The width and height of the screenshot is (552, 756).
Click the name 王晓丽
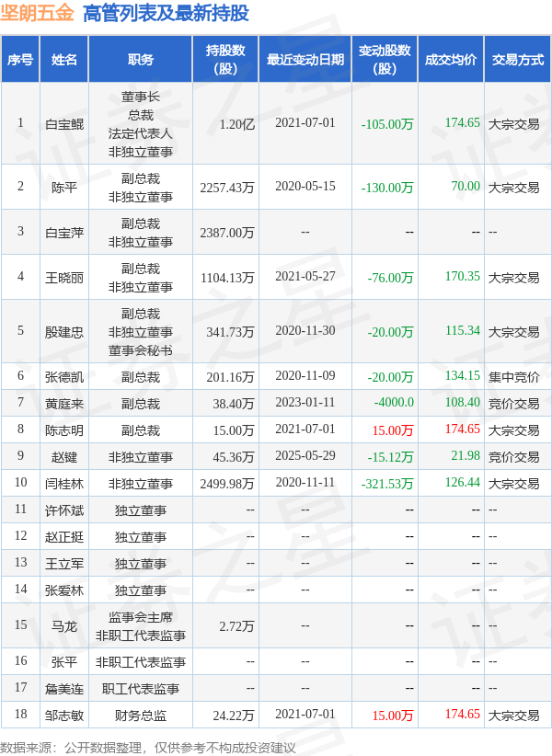point(64,278)
